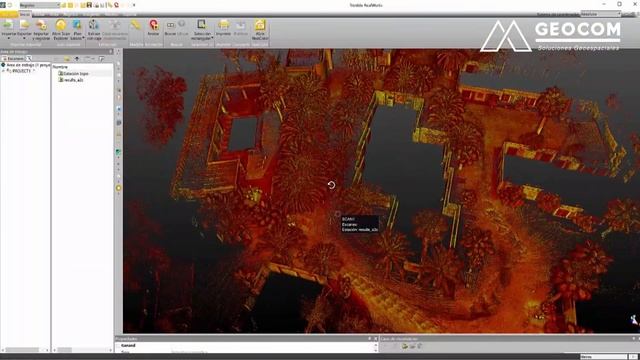Open the coordinate system dropdown at top right

[x=601, y=14]
